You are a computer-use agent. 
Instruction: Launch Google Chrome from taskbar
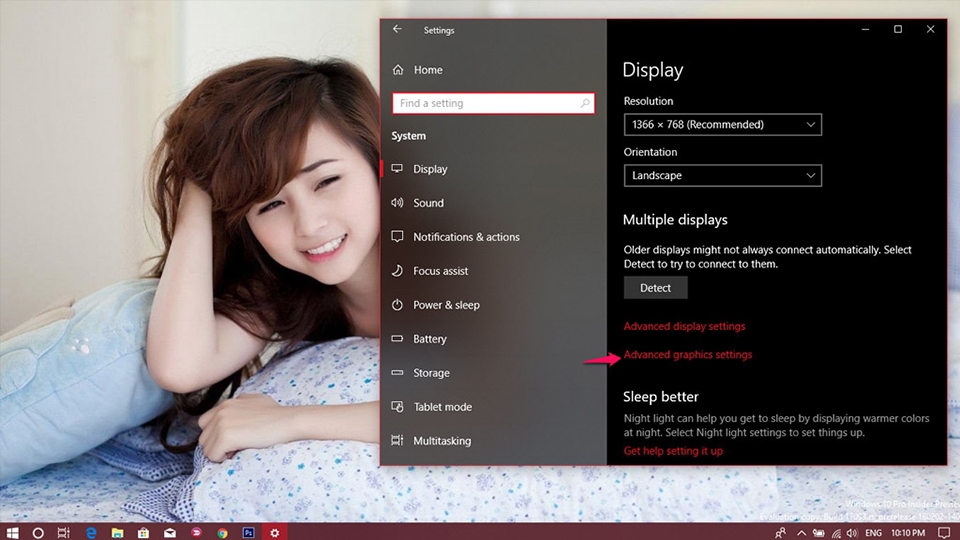click(x=222, y=533)
